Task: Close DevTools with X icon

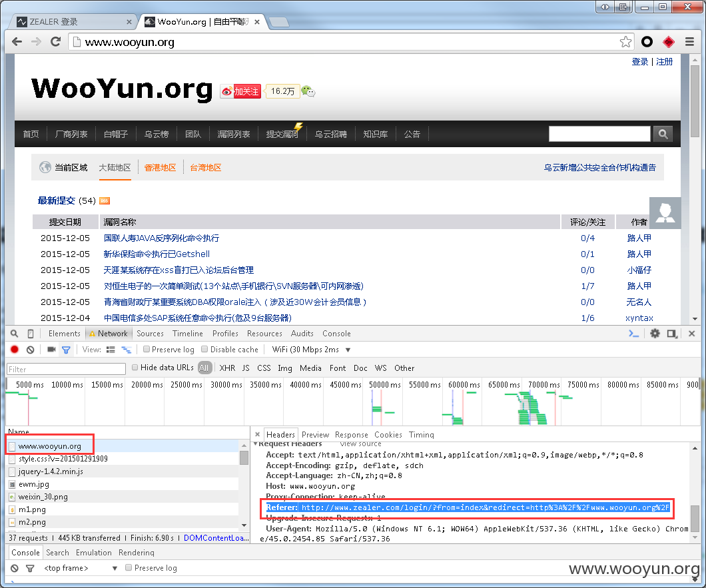Action: click(691, 334)
